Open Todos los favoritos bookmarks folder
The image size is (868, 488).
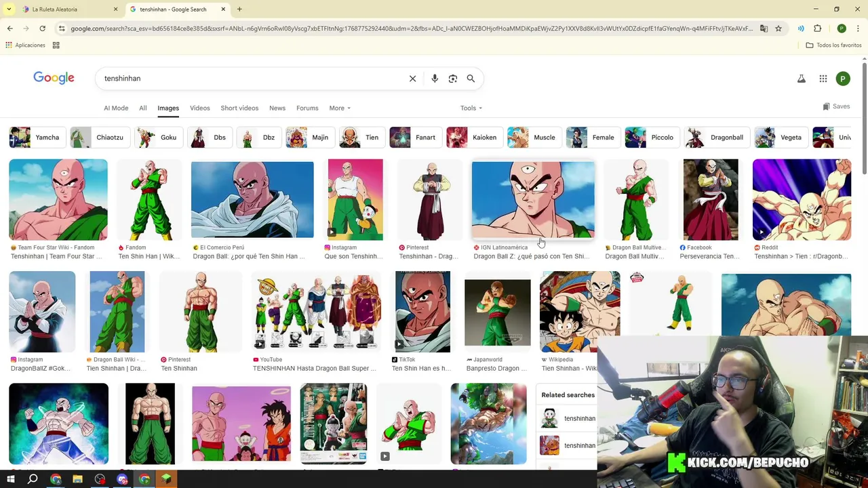(x=833, y=45)
